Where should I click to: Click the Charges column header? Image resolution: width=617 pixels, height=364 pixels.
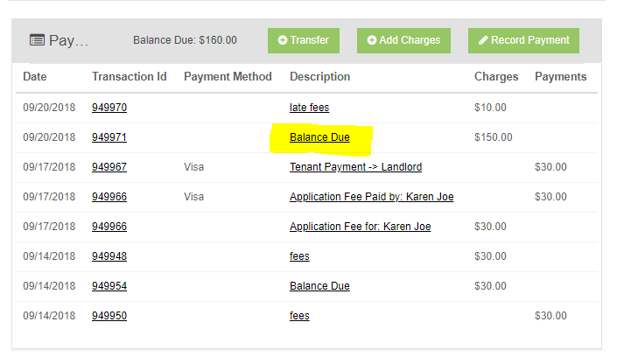(x=496, y=76)
